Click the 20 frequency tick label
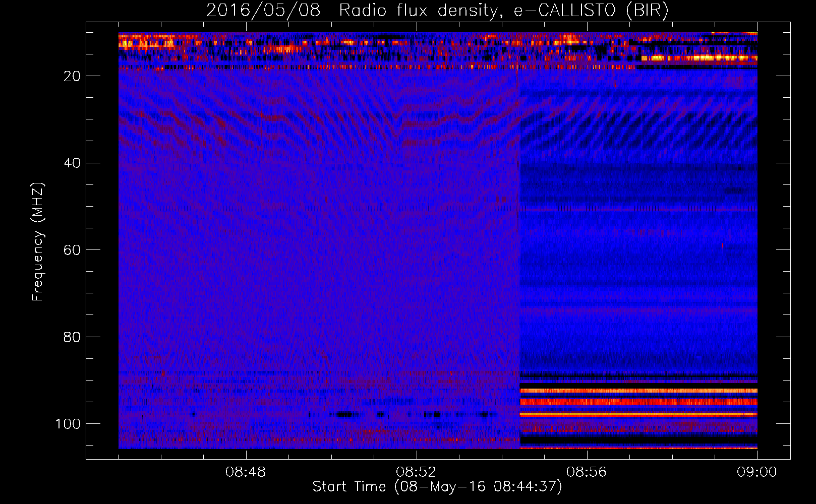Image resolution: width=816 pixels, height=504 pixels. [72, 76]
